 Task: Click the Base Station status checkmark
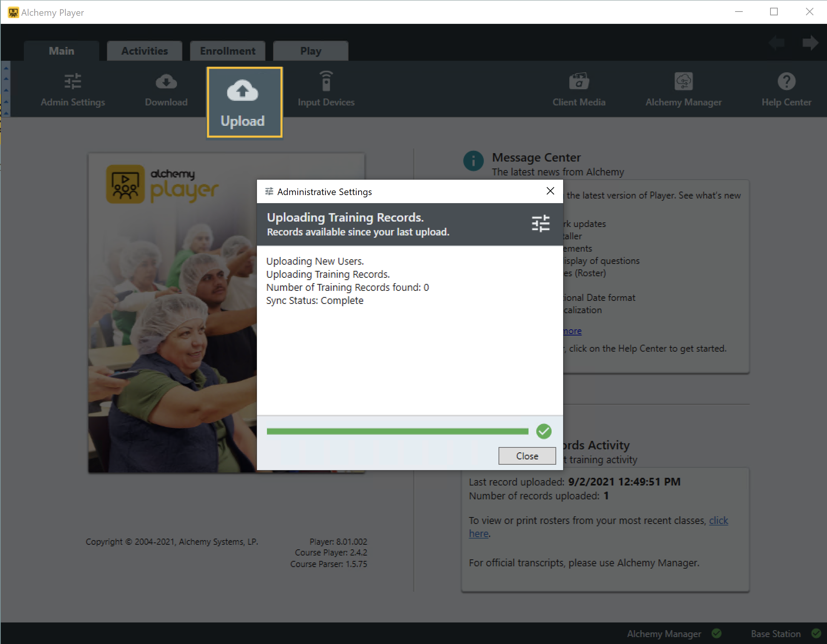[816, 633]
